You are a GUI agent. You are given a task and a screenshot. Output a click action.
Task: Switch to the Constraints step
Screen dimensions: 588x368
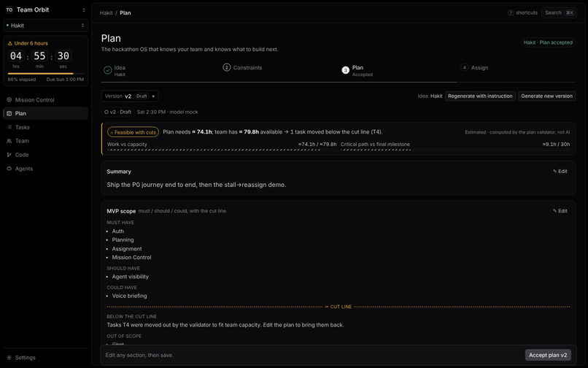[243, 68]
